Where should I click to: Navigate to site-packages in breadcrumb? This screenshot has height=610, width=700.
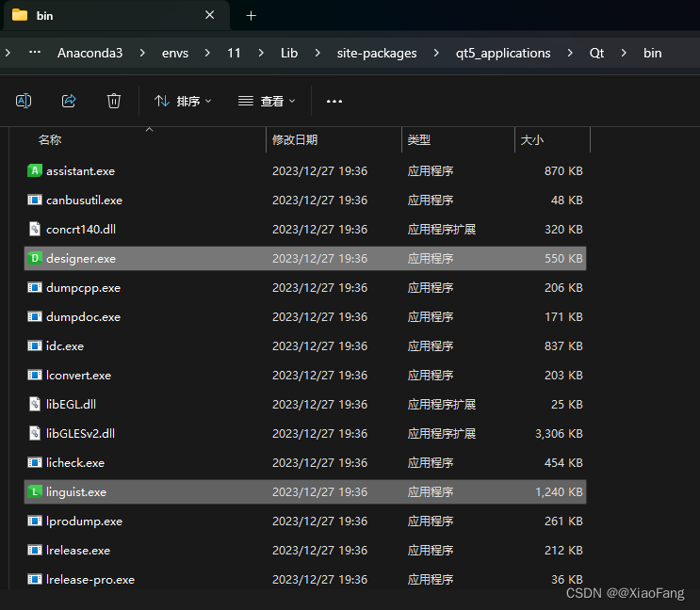coord(377,53)
